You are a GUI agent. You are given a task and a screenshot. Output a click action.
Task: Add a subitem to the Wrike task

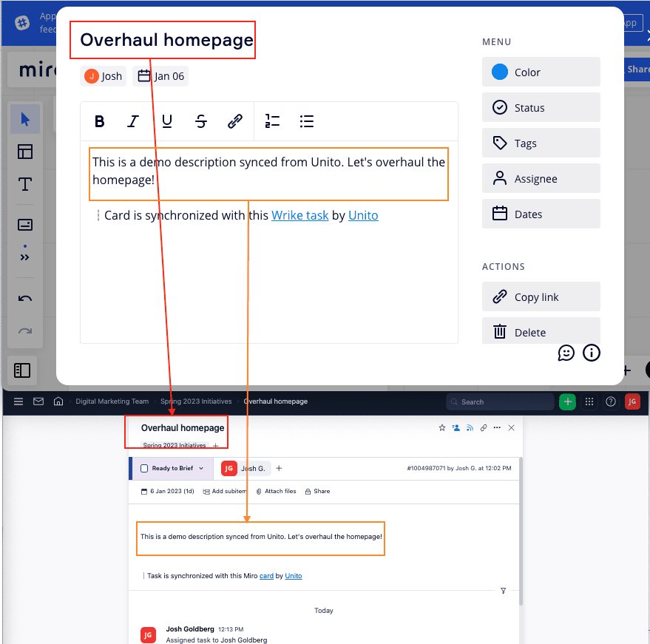click(x=225, y=491)
